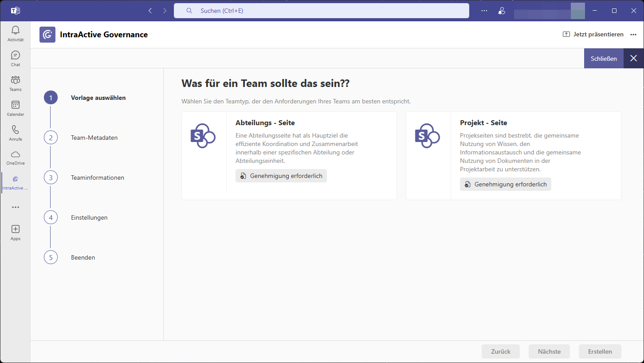The width and height of the screenshot is (644, 363).
Task: Open settings and more menu in title bar
Action: tap(484, 11)
